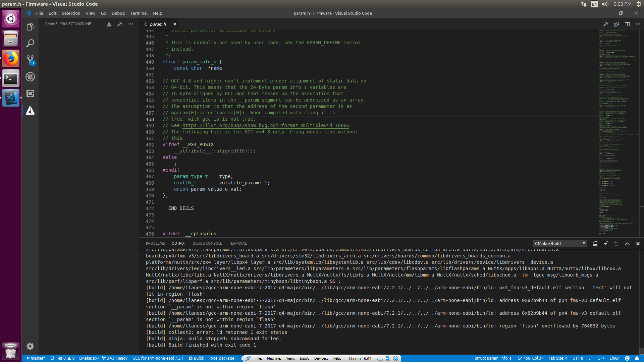Switch to the TERMINAL tab in panel
The height and width of the screenshot is (362, 644).
tap(237, 243)
